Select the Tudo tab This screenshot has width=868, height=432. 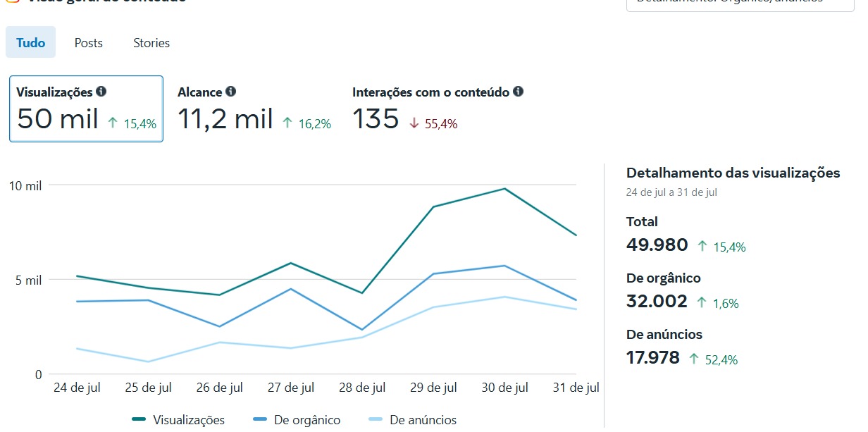(x=31, y=43)
